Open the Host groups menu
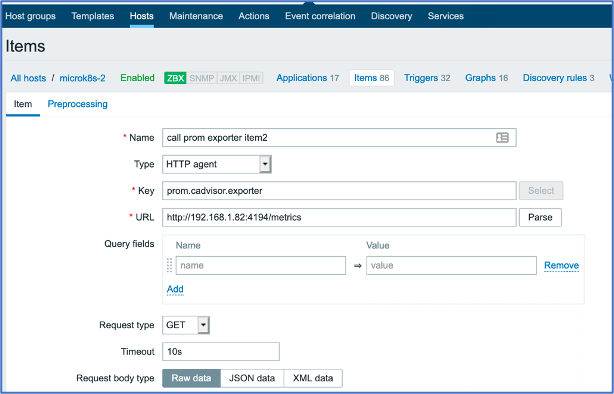Viewport: 614px width, 394px height. [31, 16]
